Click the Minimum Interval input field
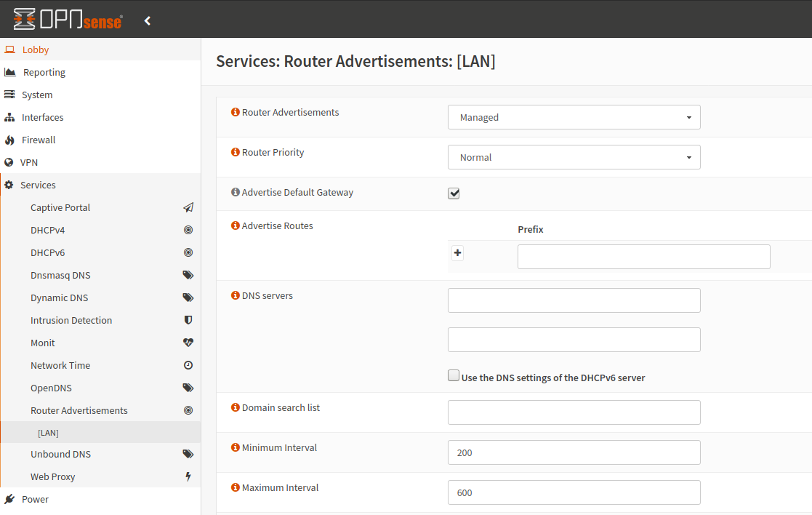This screenshot has height=515, width=812. (574, 452)
